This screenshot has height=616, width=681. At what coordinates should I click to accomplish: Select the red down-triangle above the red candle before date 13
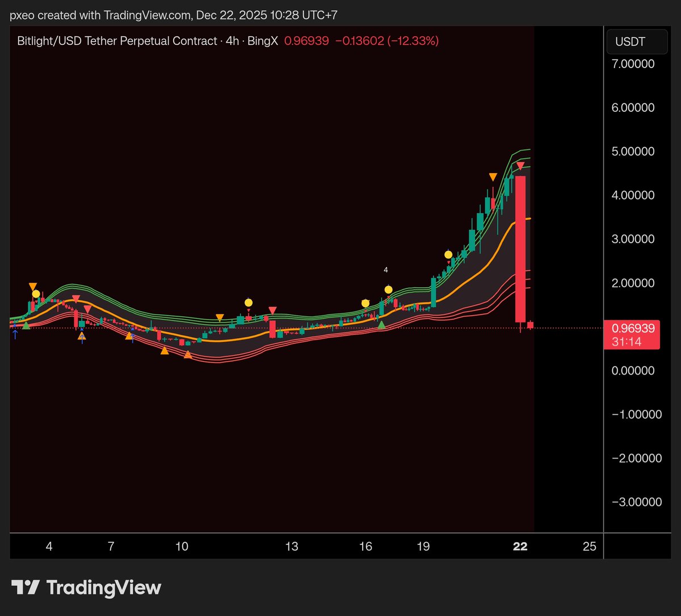(272, 310)
